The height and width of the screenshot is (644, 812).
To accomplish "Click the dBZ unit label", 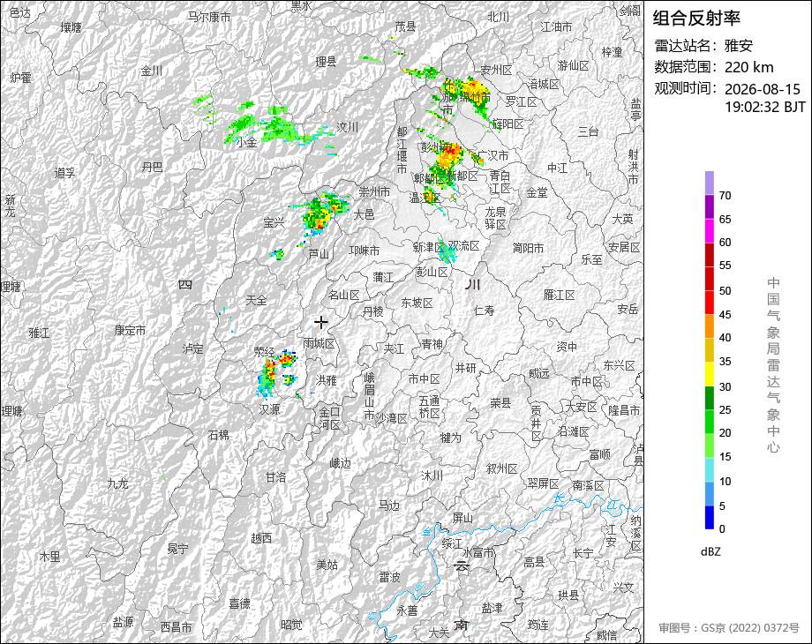I will pos(710,552).
